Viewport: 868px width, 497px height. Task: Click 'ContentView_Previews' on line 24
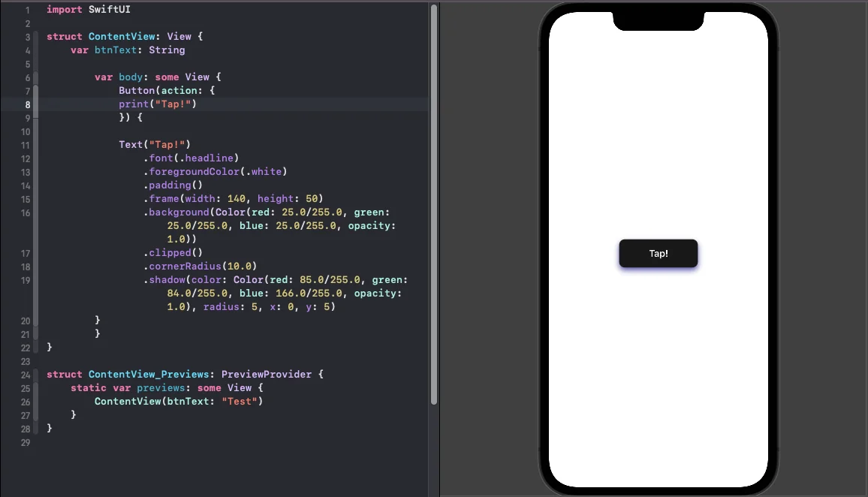[x=149, y=375]
